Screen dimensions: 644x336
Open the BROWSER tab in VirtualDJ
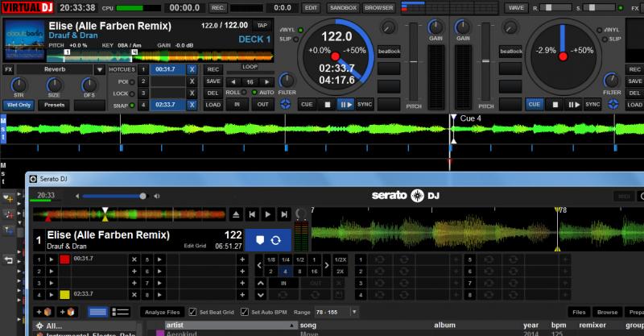tap(378, 7)
